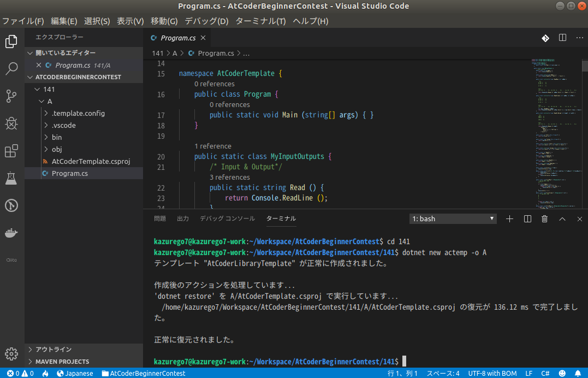The width and height of the screenshot is (588, 378).
Task: Collapse the 141 folder
Action: coord(84,90)
